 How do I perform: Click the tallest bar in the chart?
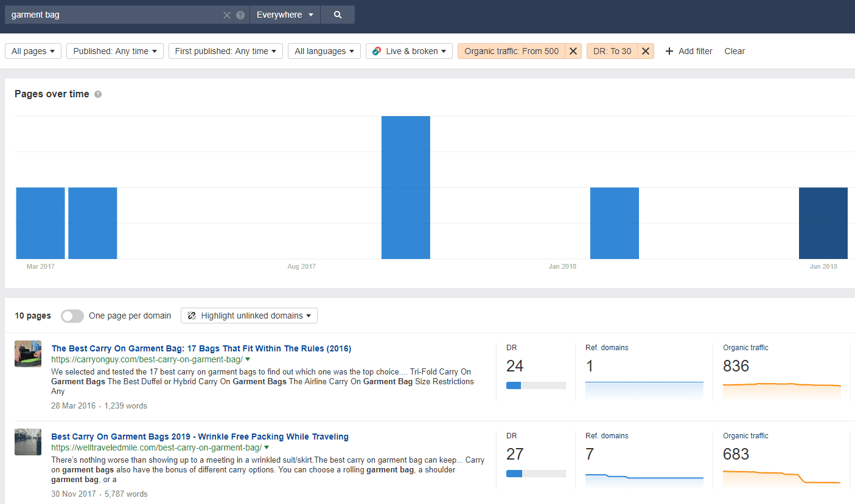point(406,187)
